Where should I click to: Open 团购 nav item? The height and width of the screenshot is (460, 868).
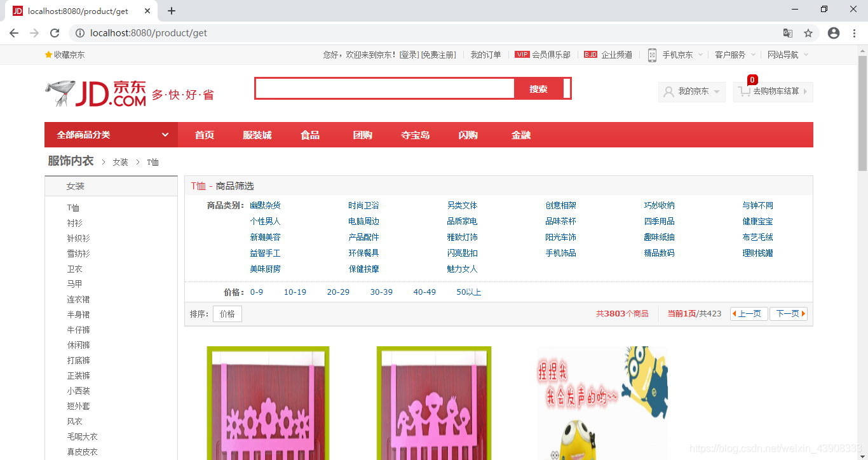363,135
